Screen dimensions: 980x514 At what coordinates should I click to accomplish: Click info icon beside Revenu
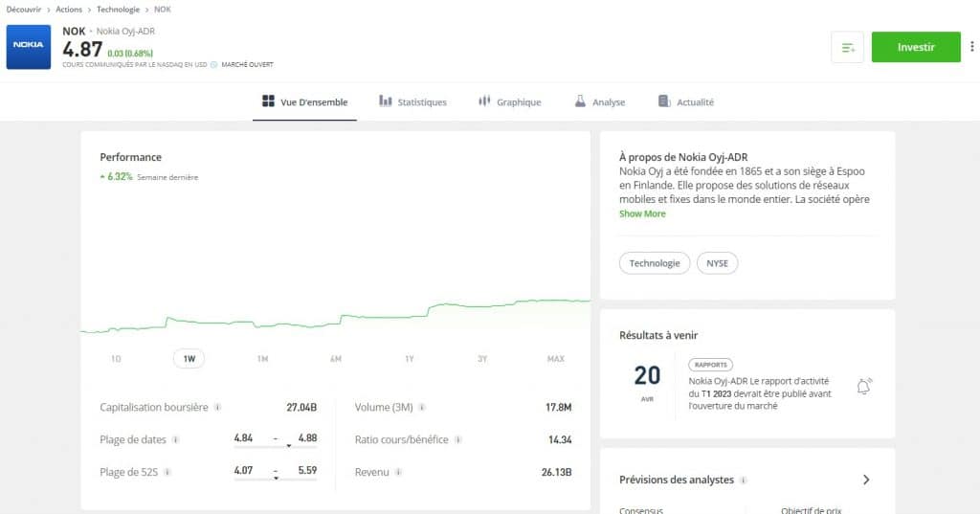(398, 472)
